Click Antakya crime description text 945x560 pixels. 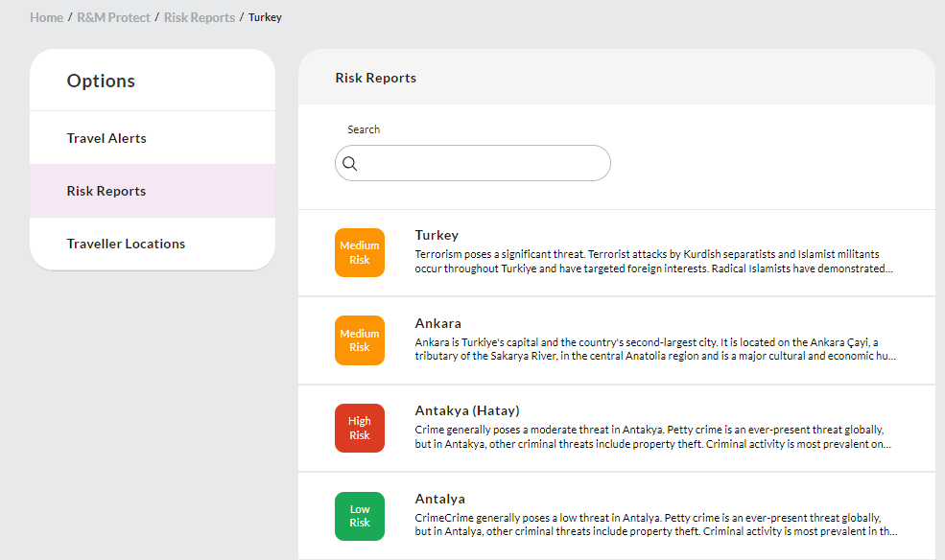click(x=652, y=437)
